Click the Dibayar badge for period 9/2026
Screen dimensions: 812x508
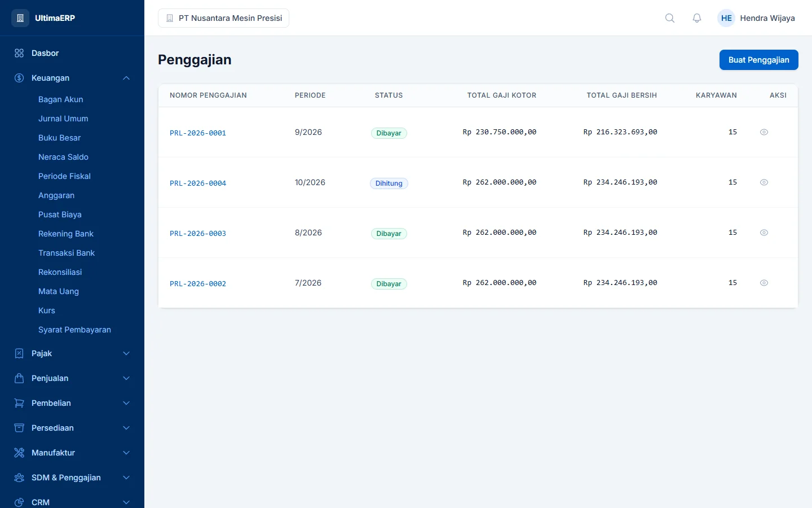[x=389, y=133]
